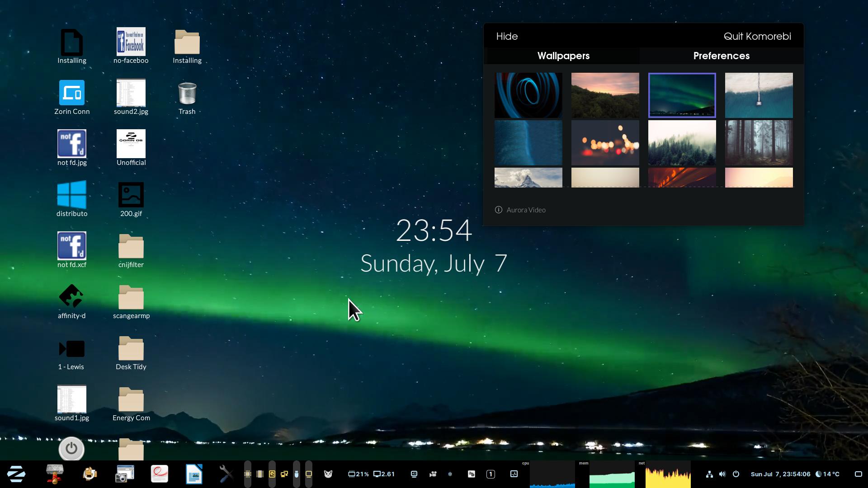Expand the date and time calendar panel
Viewport: 868px width, 488px height.
780,474
